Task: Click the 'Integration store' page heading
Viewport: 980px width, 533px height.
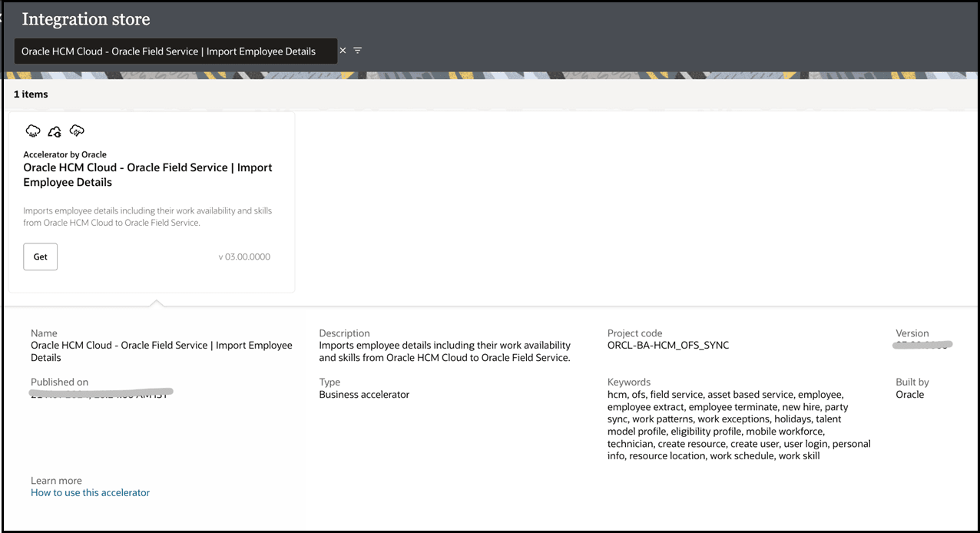Action: (x=86, y=19)
